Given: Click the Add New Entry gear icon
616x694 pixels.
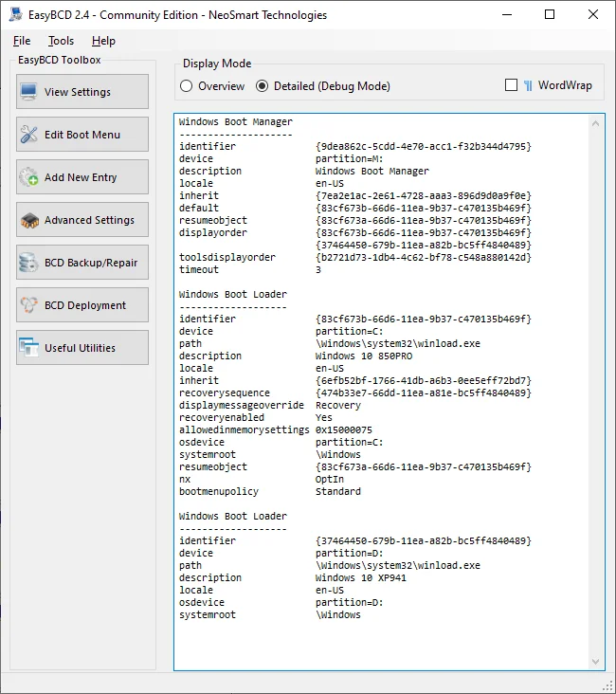Looking at the screenshot, I should pyautogui.click(x=28, y=177).
